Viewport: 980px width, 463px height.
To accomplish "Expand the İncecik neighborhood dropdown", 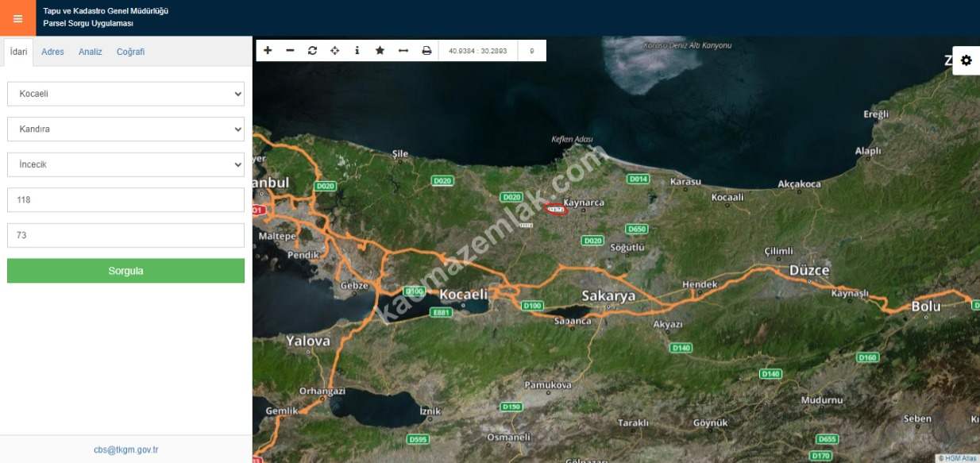I will tap(125, 164).
